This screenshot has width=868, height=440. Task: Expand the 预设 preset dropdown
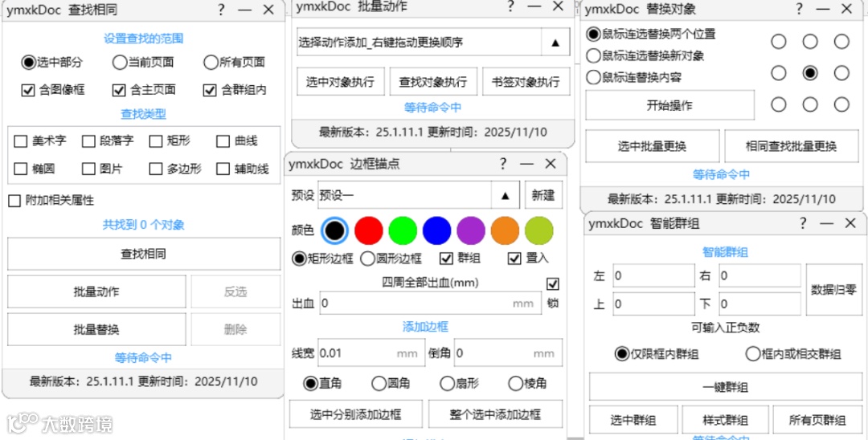(505, 196)
